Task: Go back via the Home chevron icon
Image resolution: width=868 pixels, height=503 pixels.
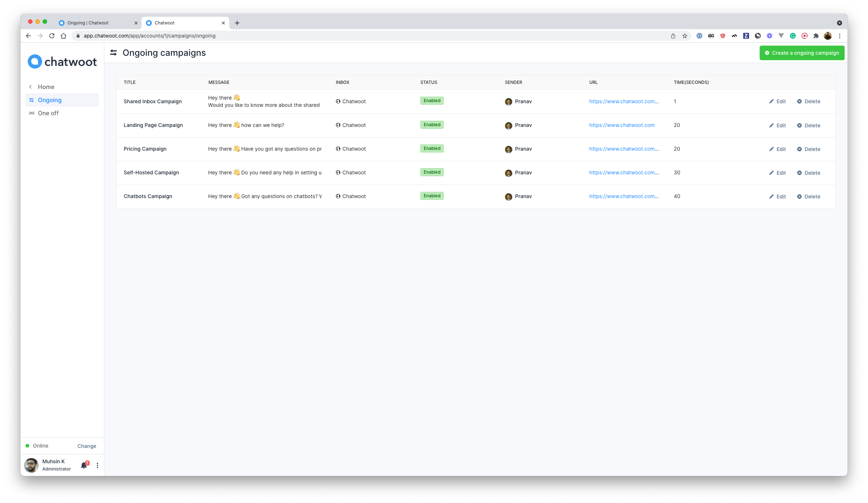Action: [x=31, y=87]
